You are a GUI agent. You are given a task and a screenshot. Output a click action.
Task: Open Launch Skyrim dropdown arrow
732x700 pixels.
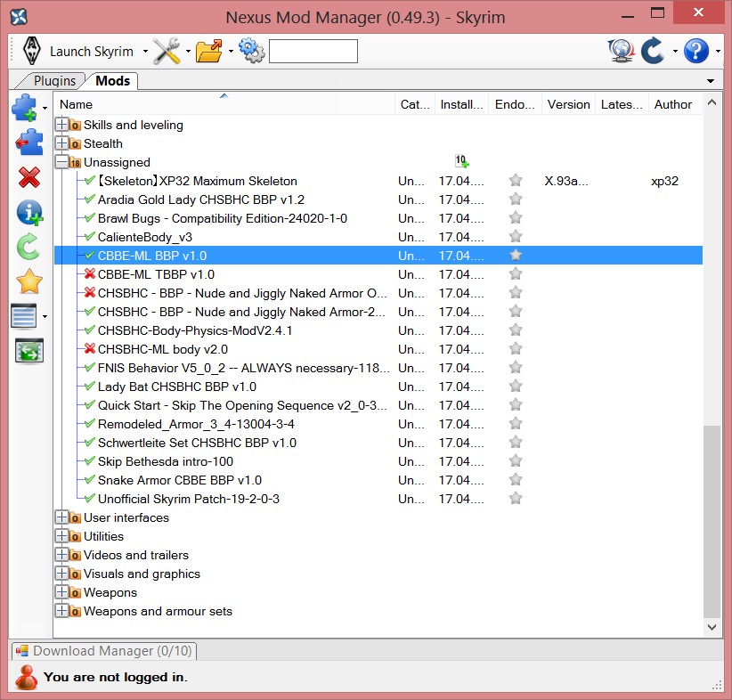point(145,52)
